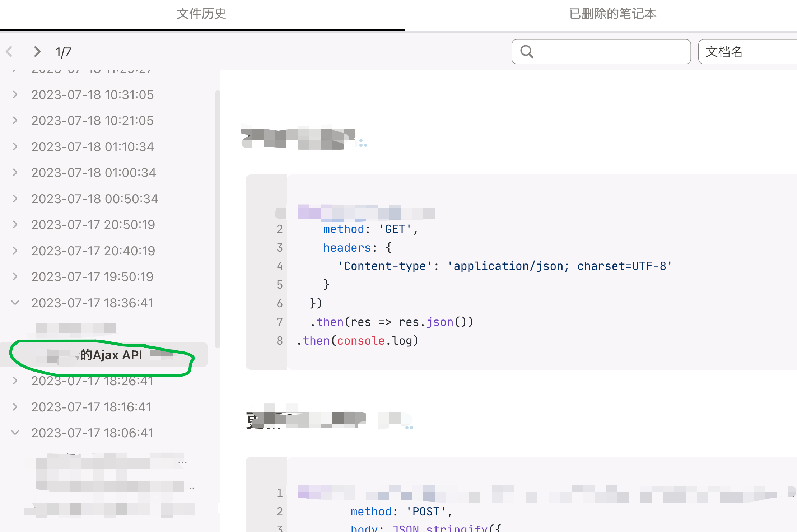Select the 2023-07-17 19:50:19 history entry
Screen dimensions: 797x532
(x=92, y=277)
